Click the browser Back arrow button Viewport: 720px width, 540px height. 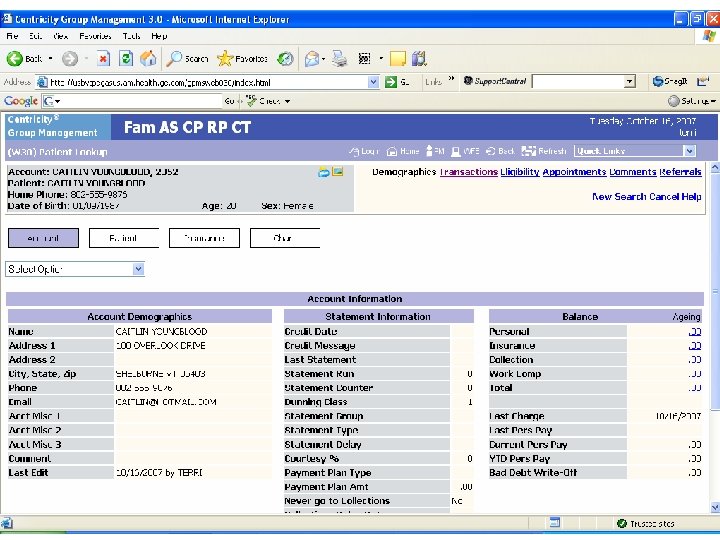(x=15, y=59)
